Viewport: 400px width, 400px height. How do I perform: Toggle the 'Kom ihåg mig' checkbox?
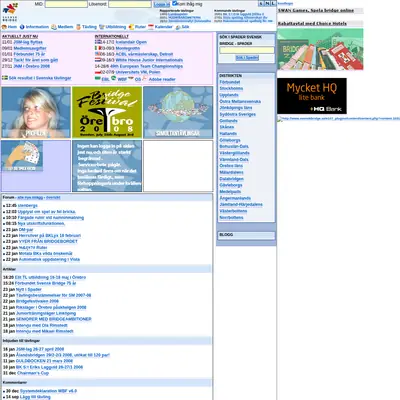click(174, 3)
